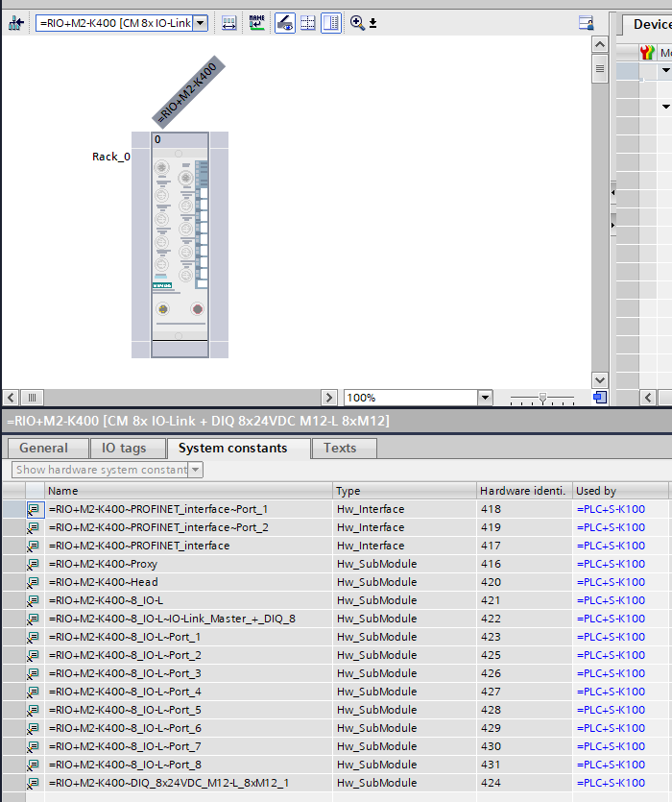Click Hw_Interface type in the 417 row
This screenshot has width=672, height=802.
click(371, 546)
